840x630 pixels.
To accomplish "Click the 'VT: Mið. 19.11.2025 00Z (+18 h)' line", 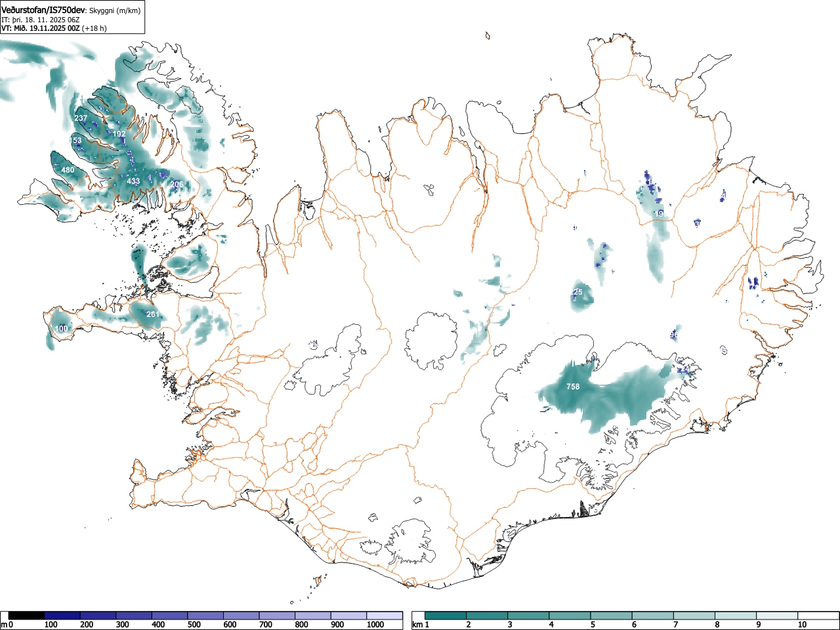I will (54, 28).
